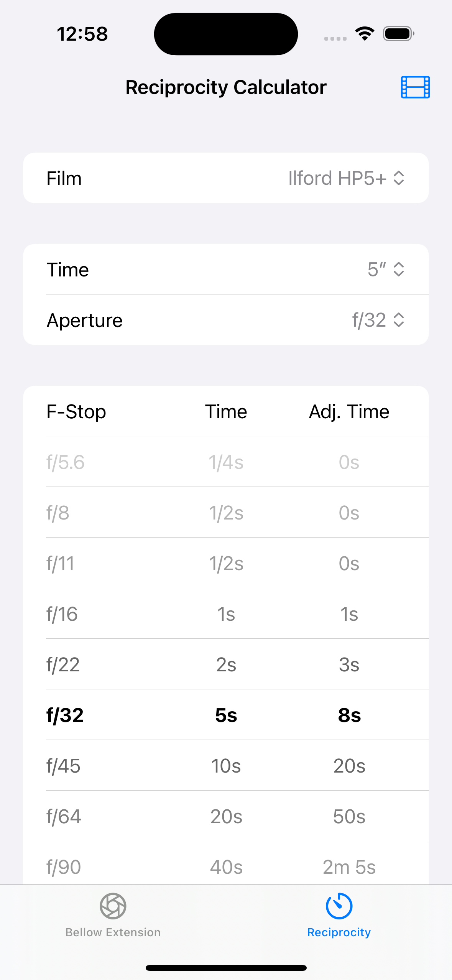Image resolution: width=452 pixels, height=980 pixels.
Task: Tap the Reciprocity Calculator title
Action: click(x=226, y=87)
